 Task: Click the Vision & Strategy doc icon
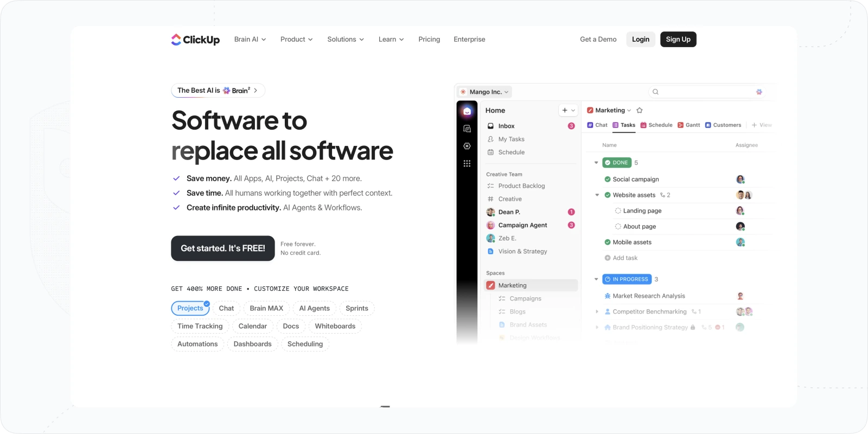click(490, 251)
